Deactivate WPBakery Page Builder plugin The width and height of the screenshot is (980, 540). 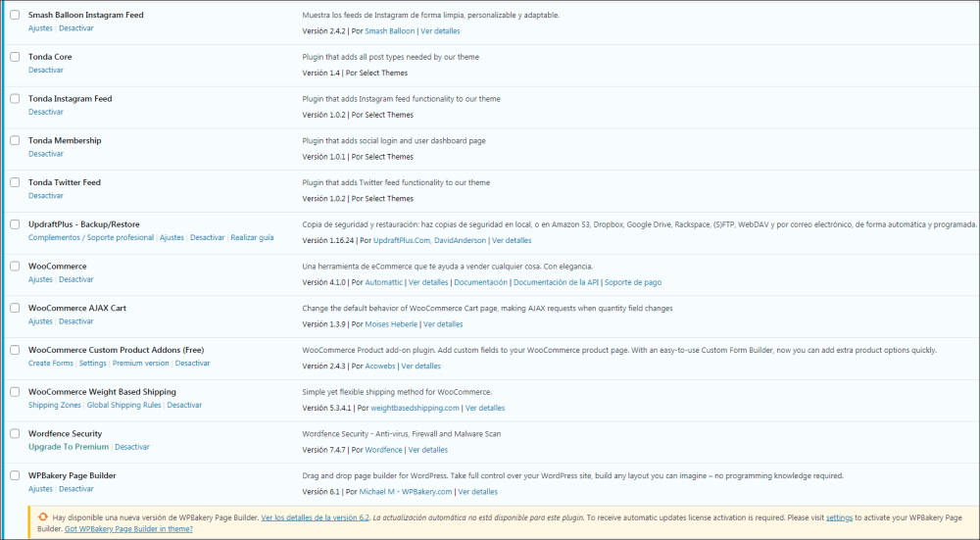pyautogui.click(x=76, y=489)
